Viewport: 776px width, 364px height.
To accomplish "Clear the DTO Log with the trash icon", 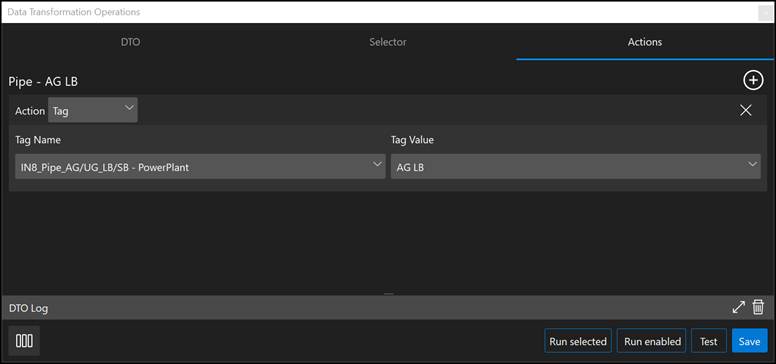I will tap(758, 307).
